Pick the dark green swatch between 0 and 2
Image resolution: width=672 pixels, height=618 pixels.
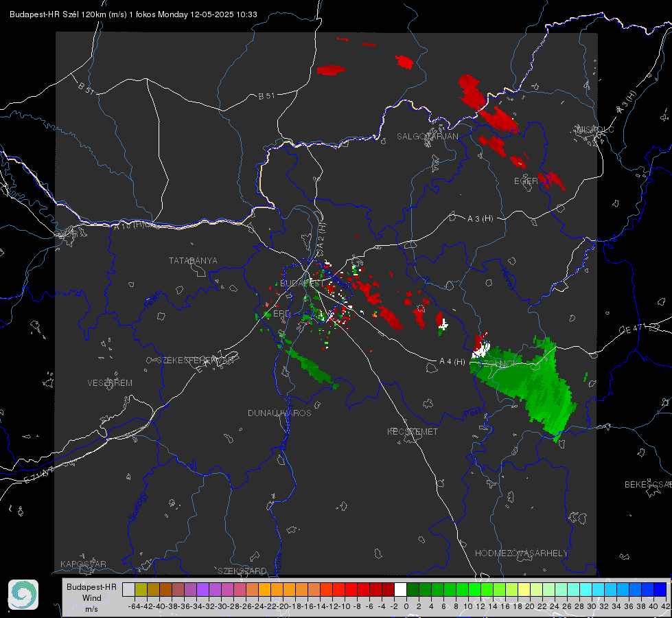pyautogui.click(x=413, y=589)
